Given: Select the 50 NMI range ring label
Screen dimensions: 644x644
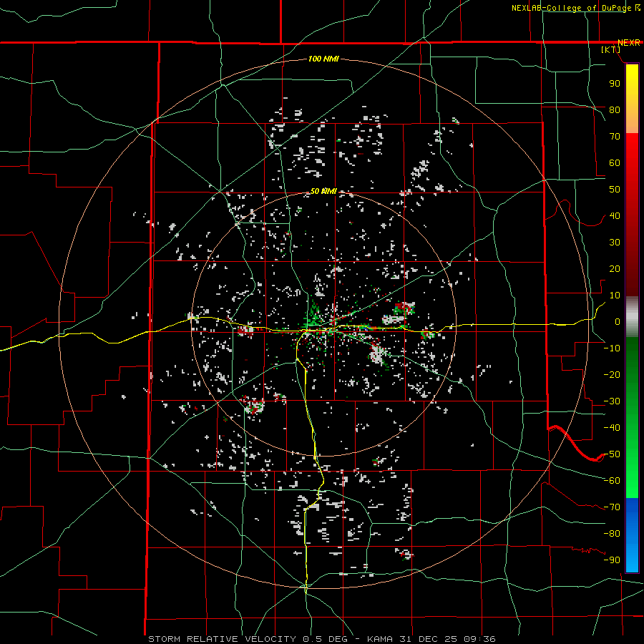Looking at the screenshot, I should tap(323, 191).
